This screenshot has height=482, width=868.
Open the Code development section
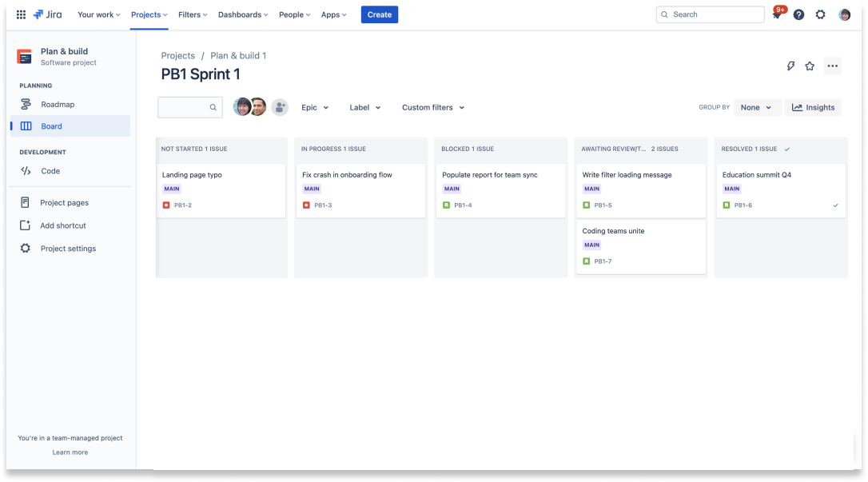(x=50, y=170)
